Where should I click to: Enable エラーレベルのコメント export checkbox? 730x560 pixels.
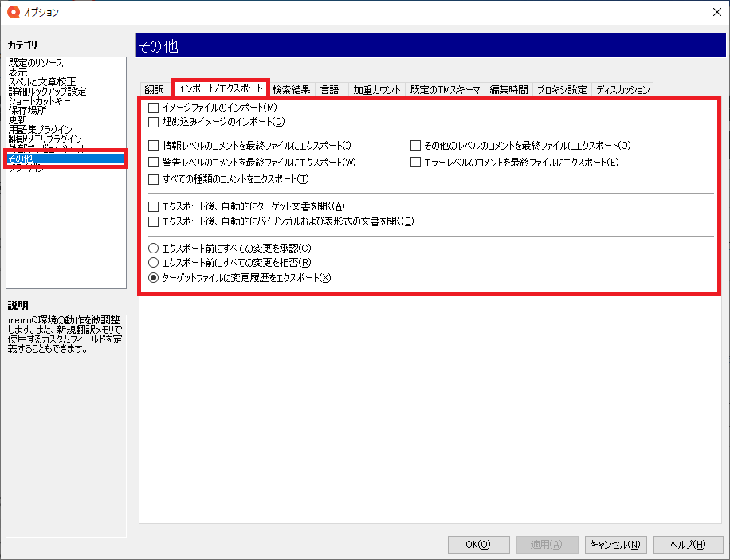pyautogui.click(x=415, y=163)
